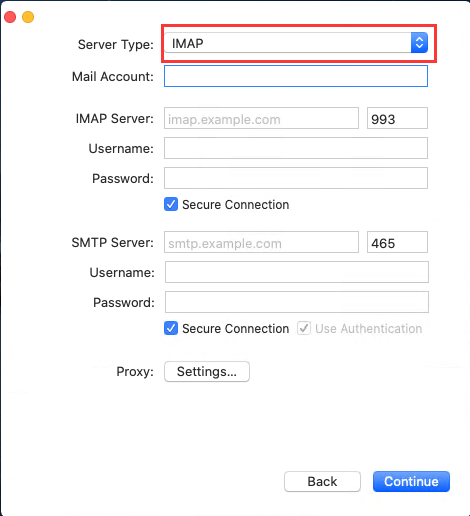Click the IMAP Server address field

click(261, 118)
